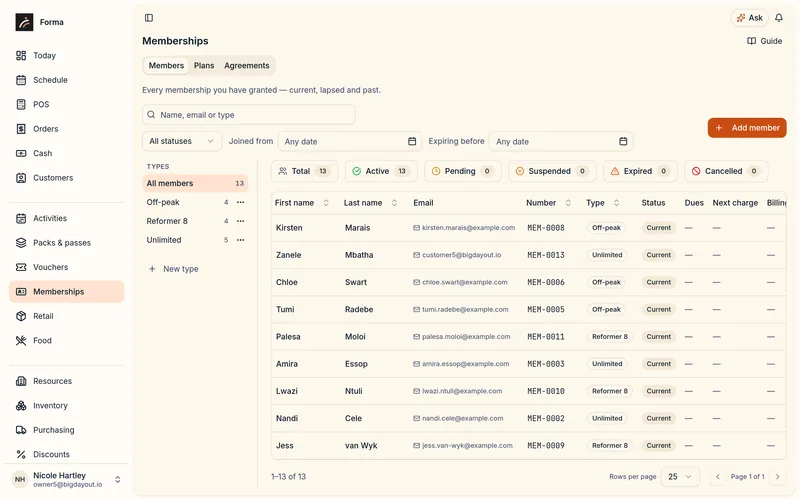Open the Guide link
Screen dimensions: 800x500
coord(764,41)
